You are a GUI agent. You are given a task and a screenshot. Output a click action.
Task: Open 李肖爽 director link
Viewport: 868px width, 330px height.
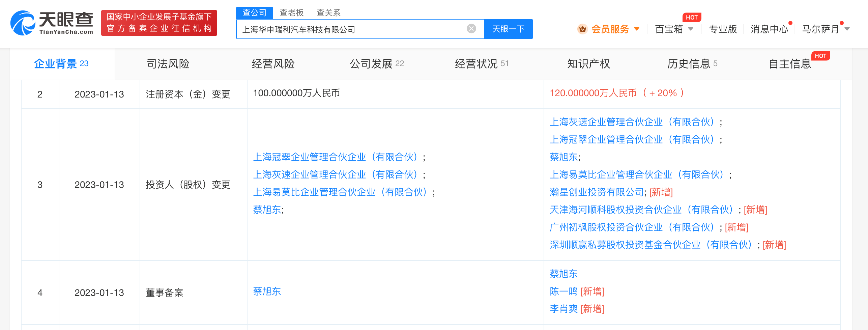click(563, 309)
